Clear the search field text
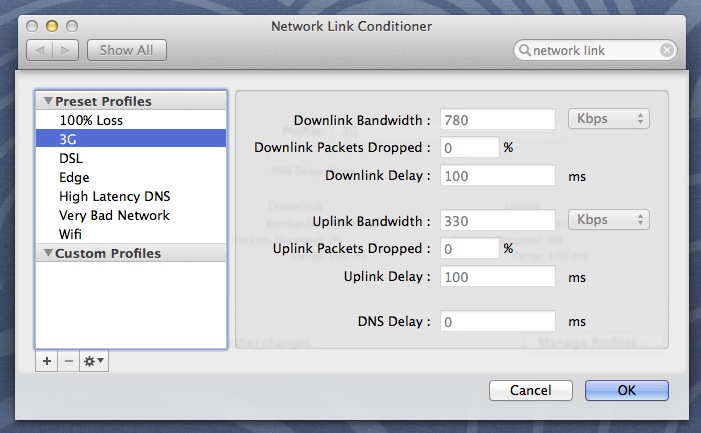701x433 pixels. [x=666, y=50]
